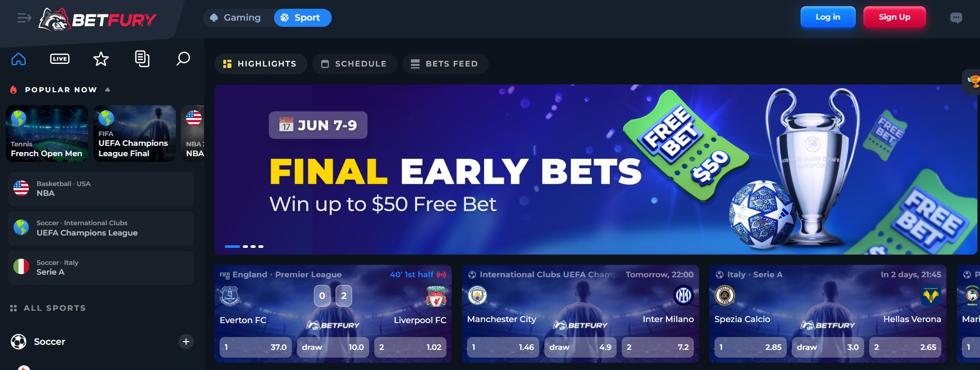The image size is (980, 370).
Task: Collapse the Popular Now section arrow
Action: (108, 90)
